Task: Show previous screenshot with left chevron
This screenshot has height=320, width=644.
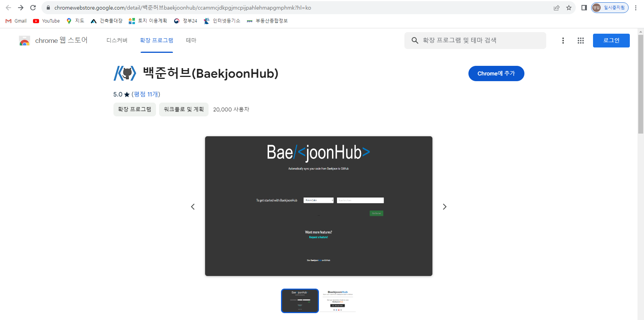Action: coord(193,207)
